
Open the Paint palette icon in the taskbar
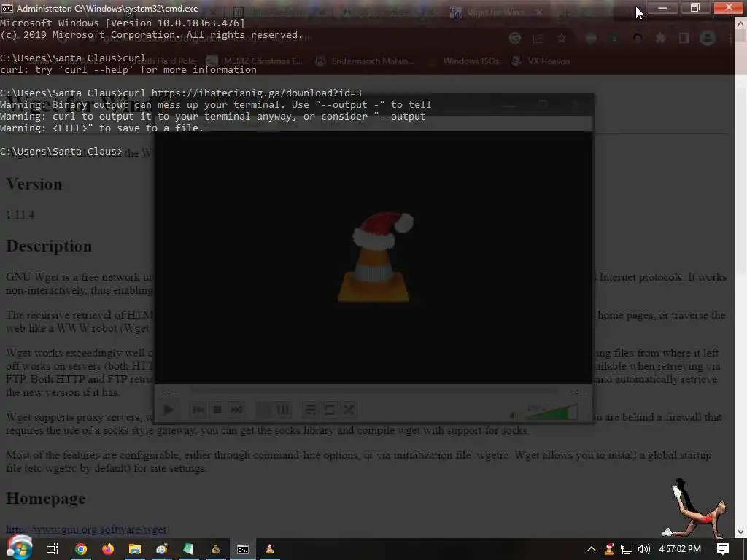pos(162,549)
